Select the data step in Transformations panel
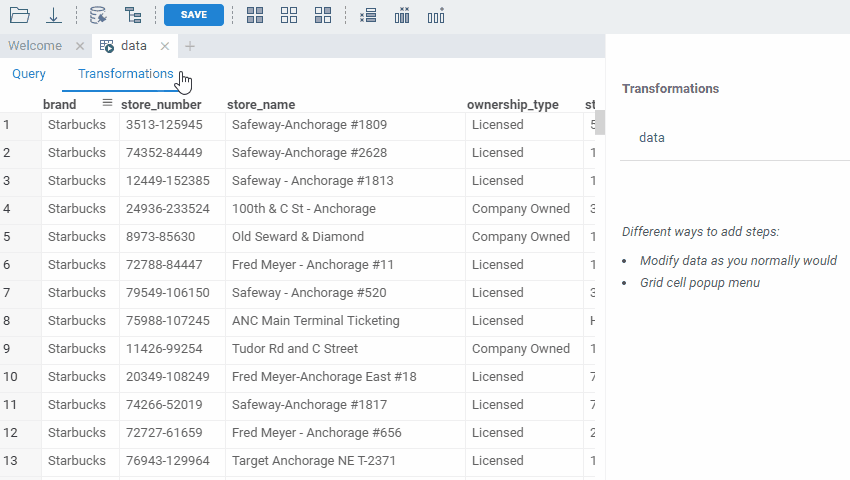The height and width of the screenshot is (480, 850). tap(652, 138)
